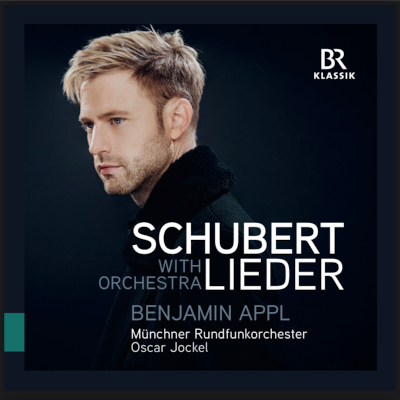Click Münchner Rundfunkorchester text line
The height and width of the screenshot is (400, 400).
(x=219, y=333)
